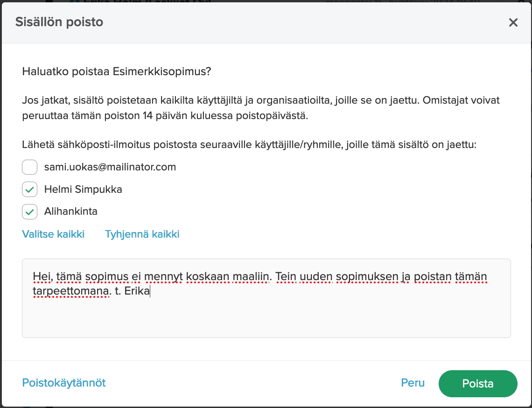Click the Helmi Simpukka recipient label
Viewport: 532px width, 408px height.
(x=83, y=190)
